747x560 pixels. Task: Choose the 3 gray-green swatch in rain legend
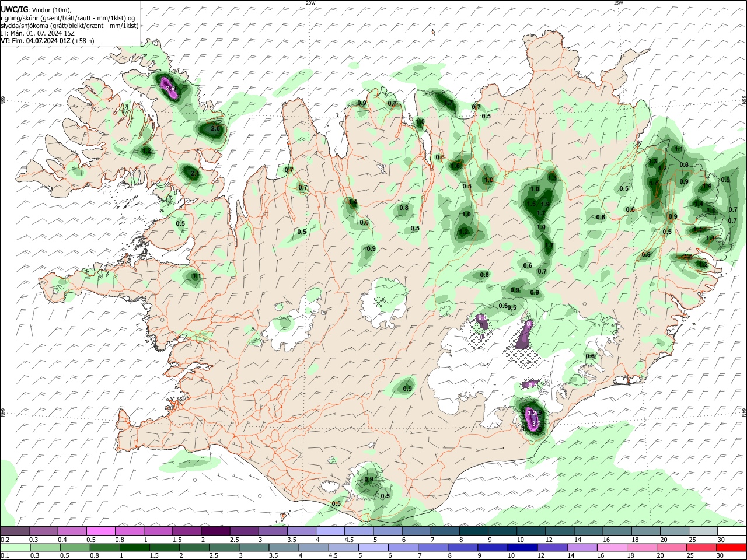click(x=254, y=548)
